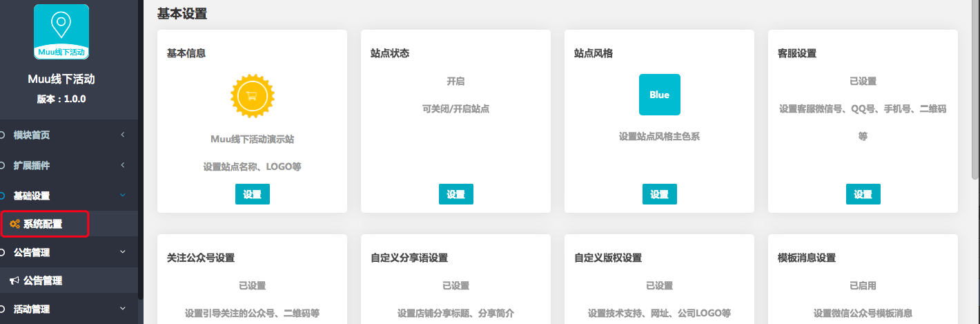Click the circle icon next to 活动管理

point(3,309)
